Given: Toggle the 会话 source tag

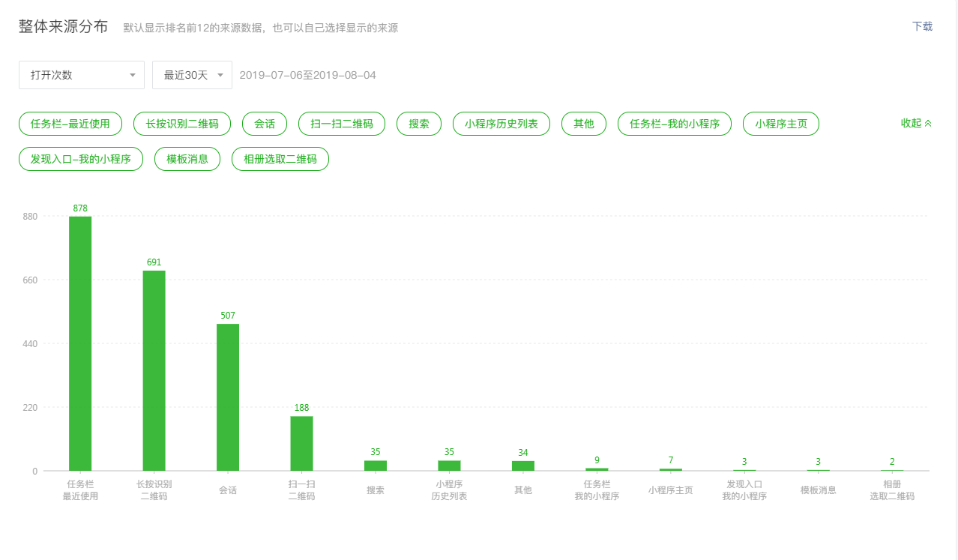Looking at the screenshot, I should tap(265, 124).
